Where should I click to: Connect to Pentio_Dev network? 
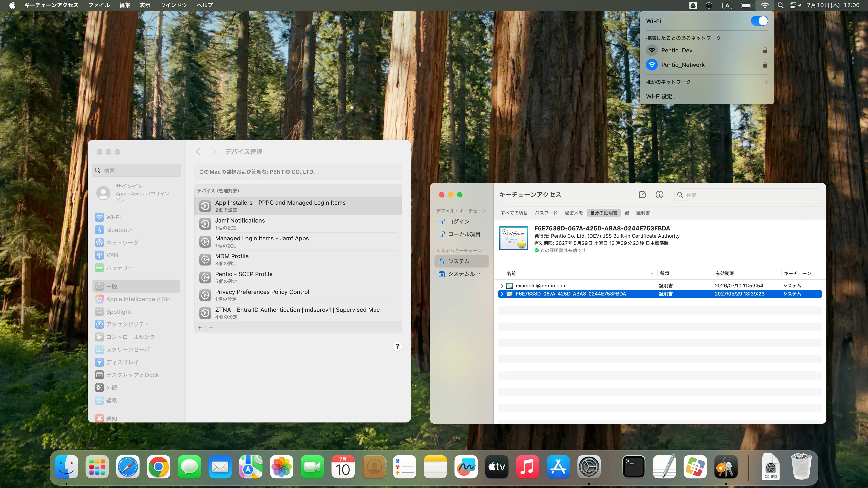(x=677, y=50)
